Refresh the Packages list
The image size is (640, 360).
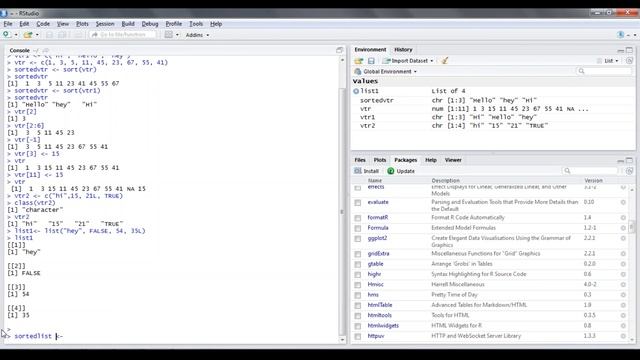point(629,171)
